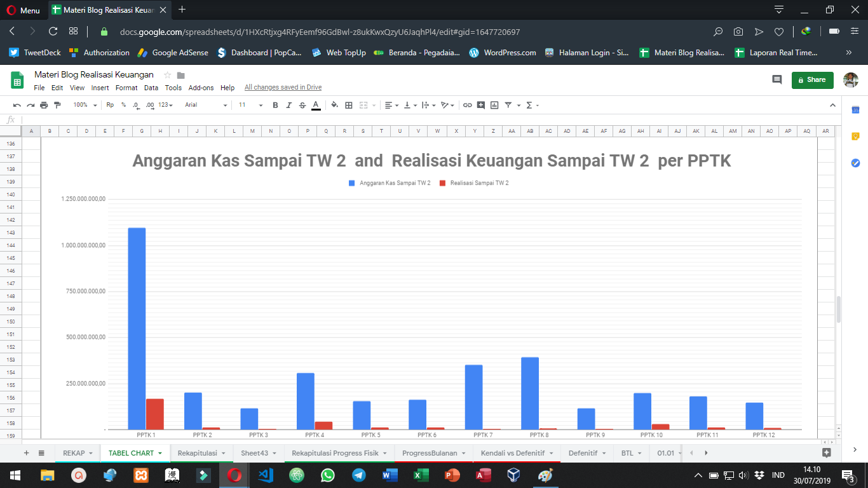The width and height of the screenshot is (868, 488).
Task: Expand the Arial font dropdown
Action: tap(206, 105)
